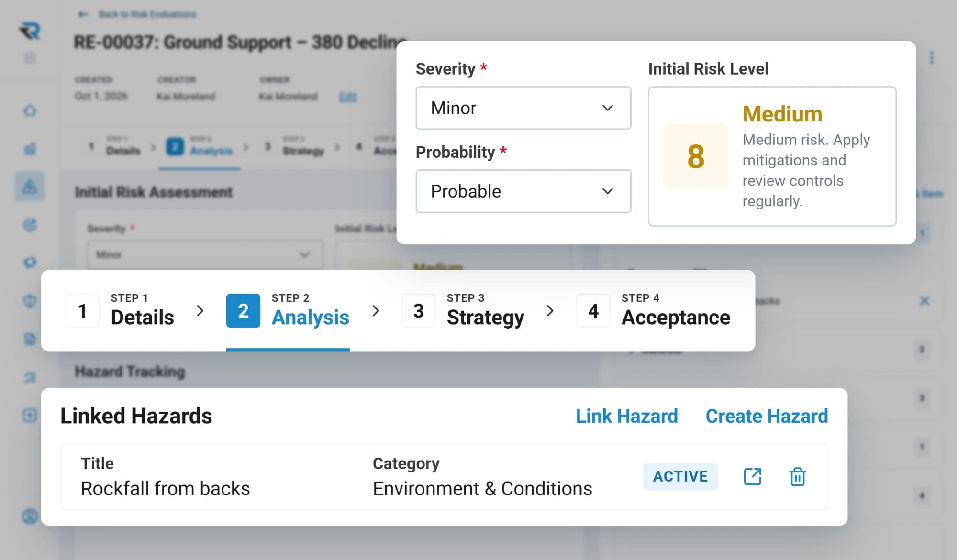Delete the Rockfall from backs linked hazard
The width and height of the screenshot is (957, 560).
click(x=797, y=477)
